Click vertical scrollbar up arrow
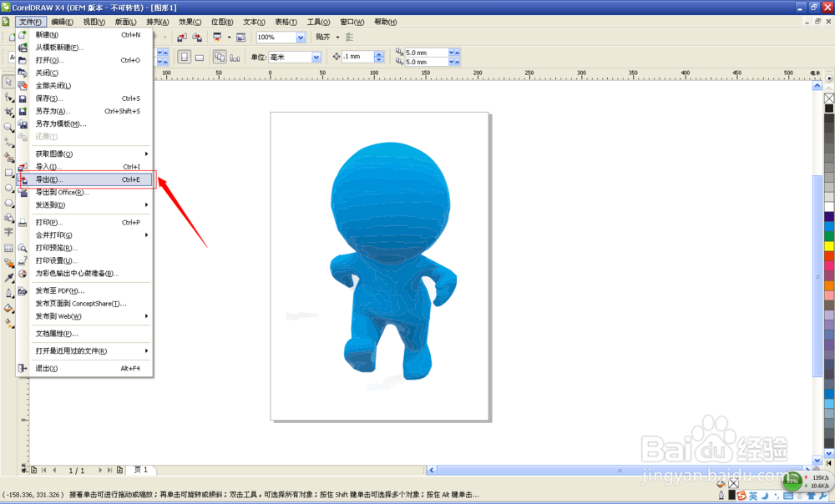The height and width of the screenshot is (504, 835). click(x=817, y=86)
